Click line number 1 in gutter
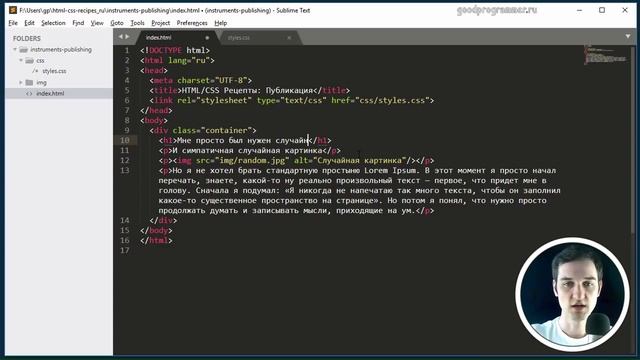The image size is (640, 360). 127,50
